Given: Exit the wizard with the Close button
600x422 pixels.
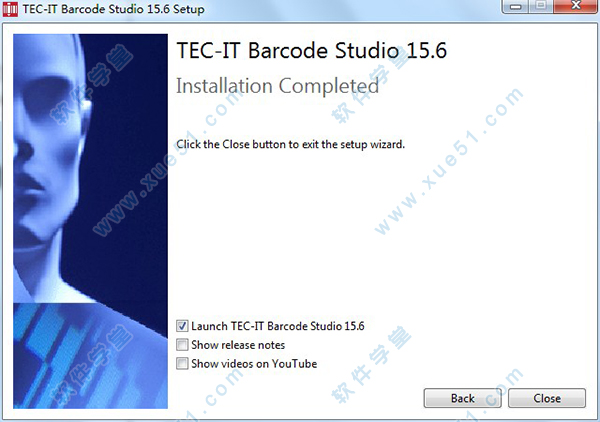Looking at the screenshot, I should click(547, 398).
